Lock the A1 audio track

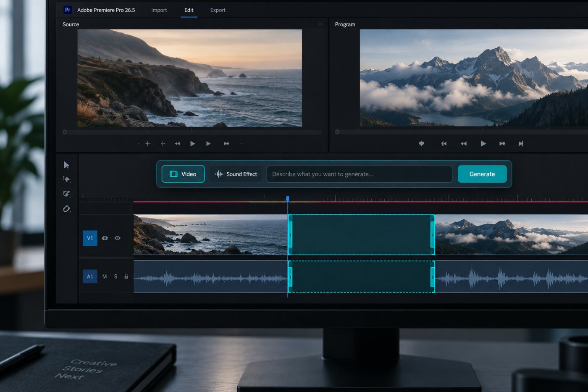[x=126, y=276]
